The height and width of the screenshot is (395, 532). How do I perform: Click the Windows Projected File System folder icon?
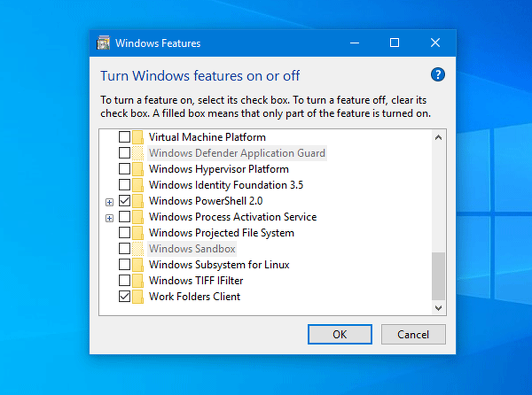(137, 233)
